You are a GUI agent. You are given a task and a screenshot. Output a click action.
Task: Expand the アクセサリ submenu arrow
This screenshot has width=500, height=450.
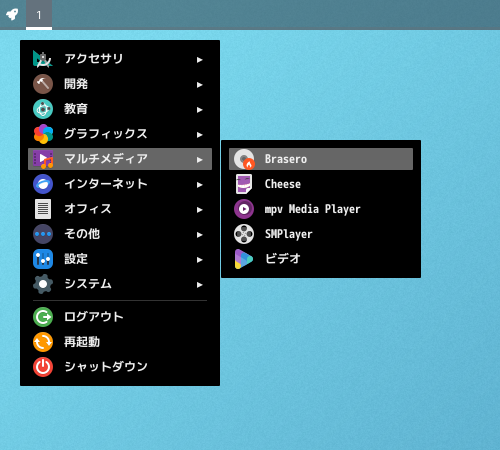click(199, 60)
